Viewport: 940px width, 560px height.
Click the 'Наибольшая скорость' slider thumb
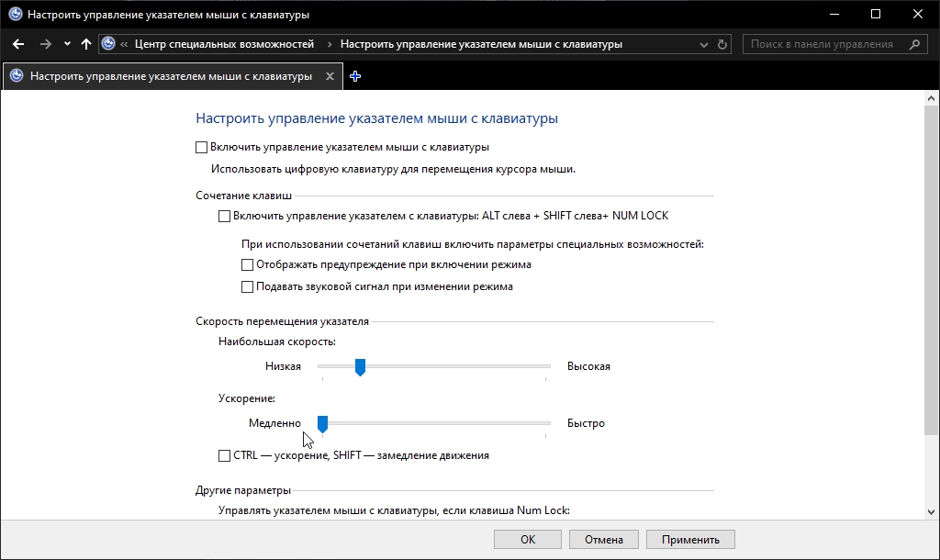[x=361, y=367]
